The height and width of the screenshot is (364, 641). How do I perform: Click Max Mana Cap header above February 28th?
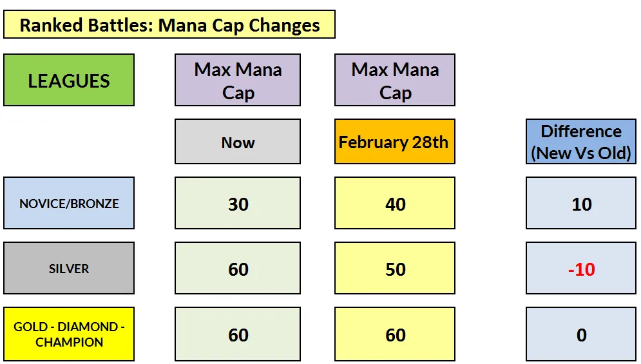pyautogui.click(x=395, y=81)
